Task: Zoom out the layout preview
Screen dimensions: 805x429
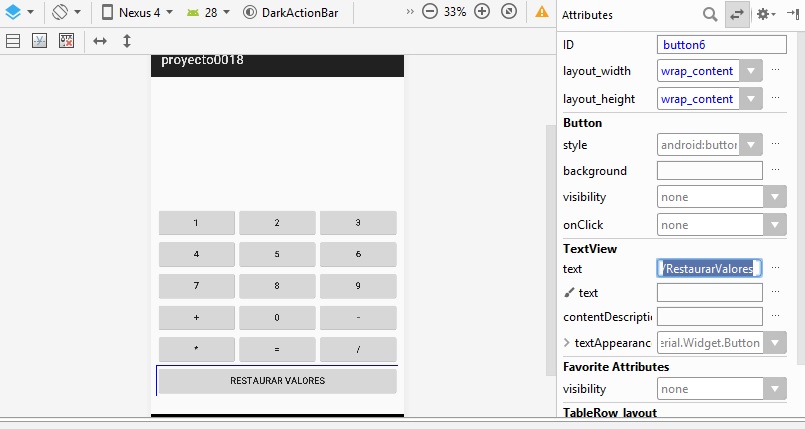Action: 429,13
